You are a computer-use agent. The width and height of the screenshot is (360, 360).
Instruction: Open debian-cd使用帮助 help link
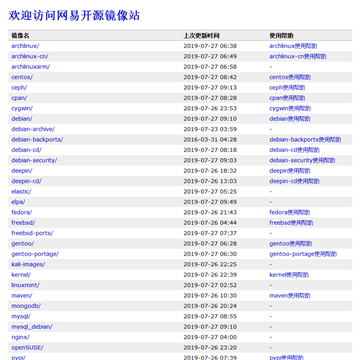coord(295,150)
